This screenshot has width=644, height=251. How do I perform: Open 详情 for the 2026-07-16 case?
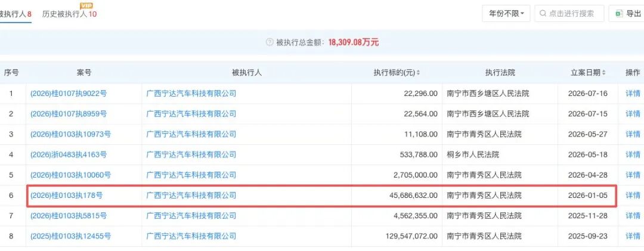pos(633,94)
